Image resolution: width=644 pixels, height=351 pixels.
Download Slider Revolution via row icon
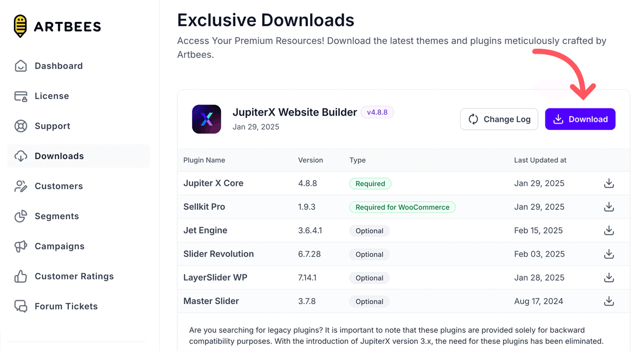609,254
